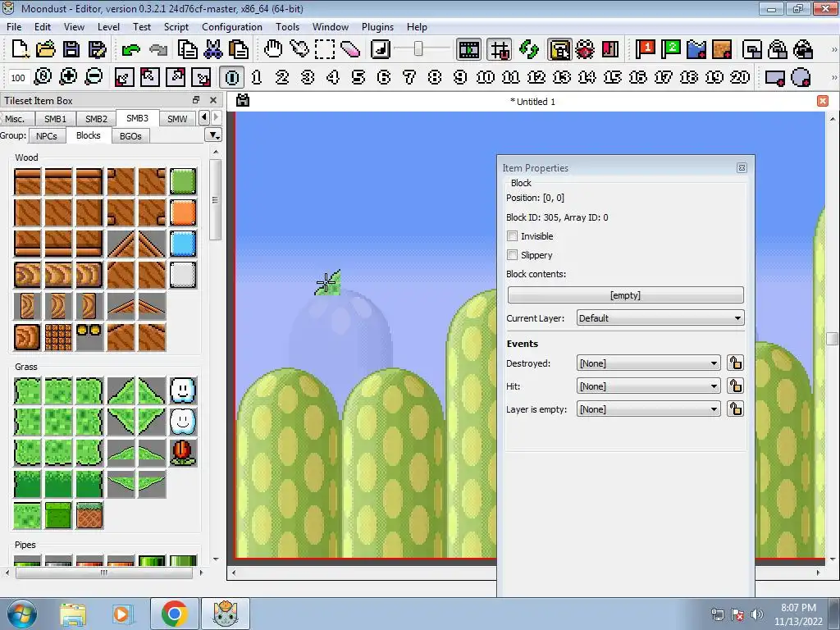Adjust the music volume slider handle
The height and width of the screenshot is (630, 840).
coord(418,49)
